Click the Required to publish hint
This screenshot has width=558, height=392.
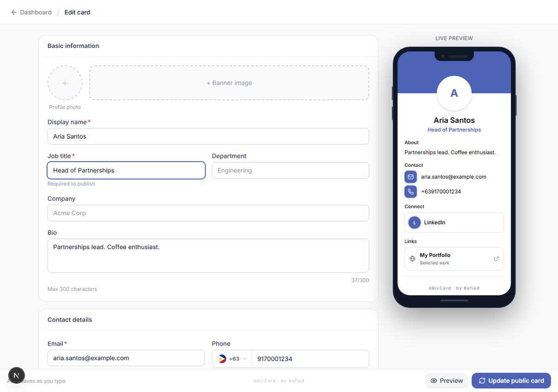coord(71,184)
